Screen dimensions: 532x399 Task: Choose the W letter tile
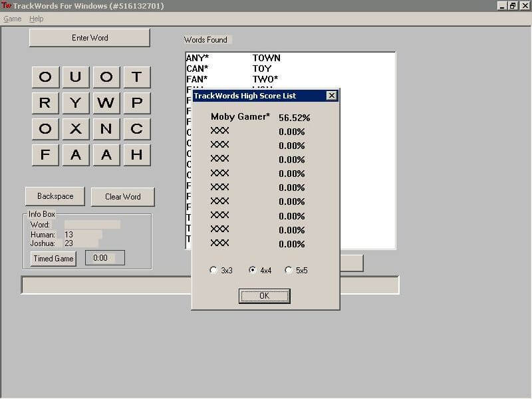tap(106, 103)
